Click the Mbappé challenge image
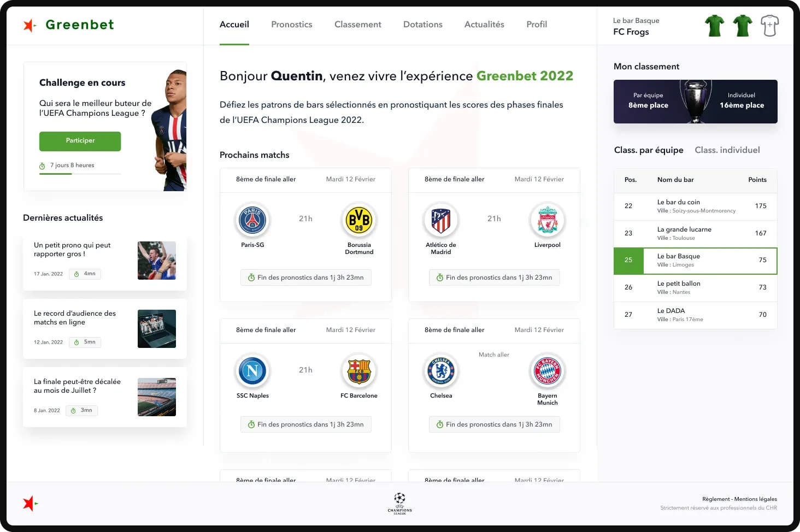 point(169,130)
